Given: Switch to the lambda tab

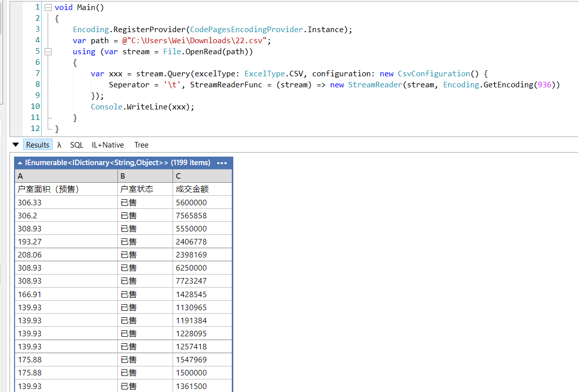Looking at the screenshot, I should pos(59,145).
